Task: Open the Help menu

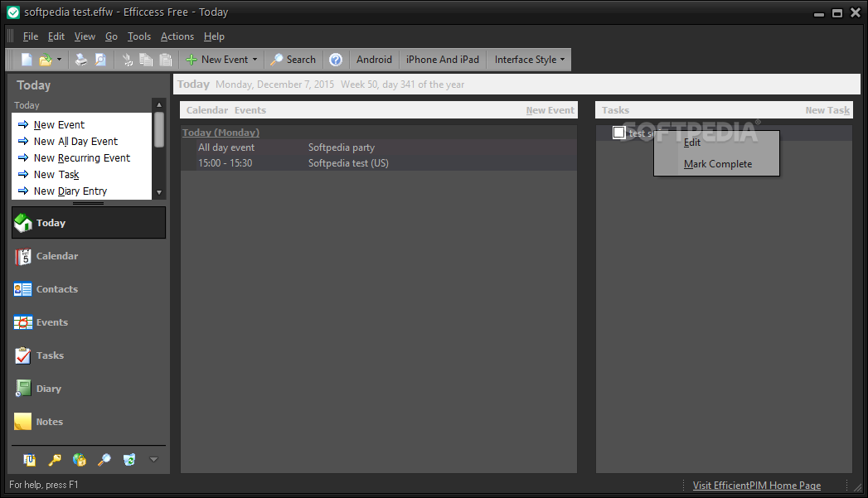Action: point(214,36)
